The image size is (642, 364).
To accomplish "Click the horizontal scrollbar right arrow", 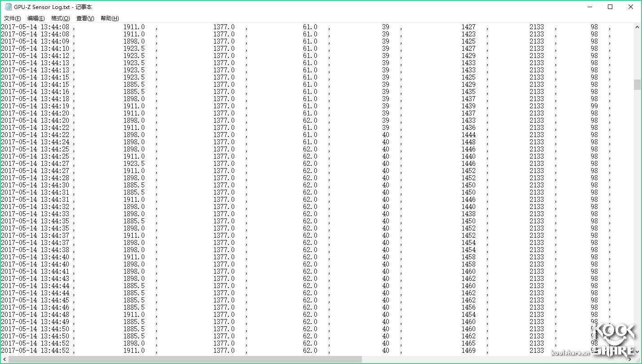I will 629,360.
